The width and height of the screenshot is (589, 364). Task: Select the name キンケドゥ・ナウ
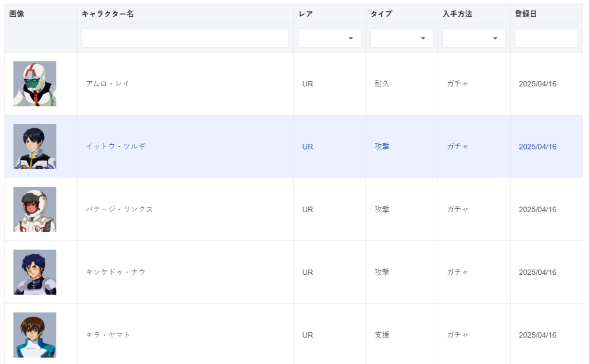(116, 271)
